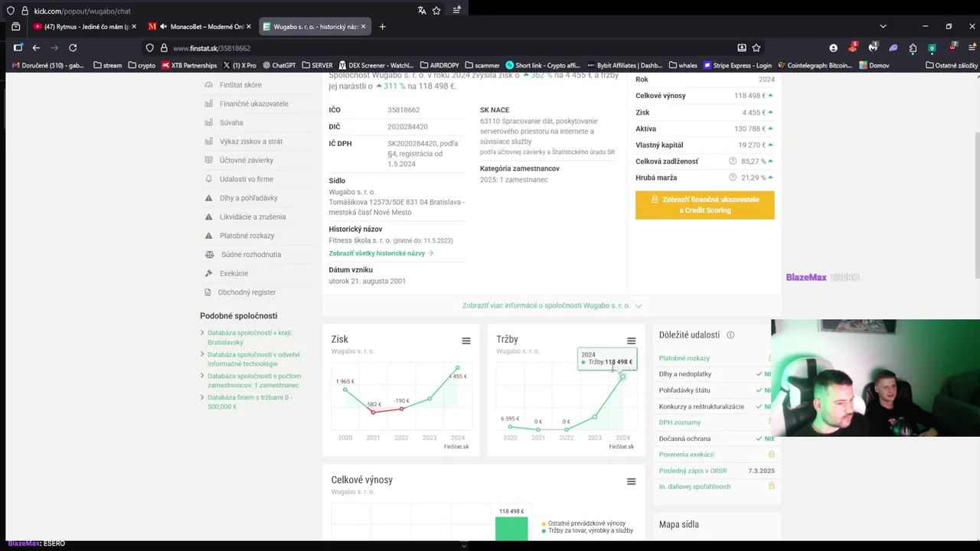This screenshot has width=980, height=551.
Task: Open Obchodný register in sidebar
Action: point(247,292)
